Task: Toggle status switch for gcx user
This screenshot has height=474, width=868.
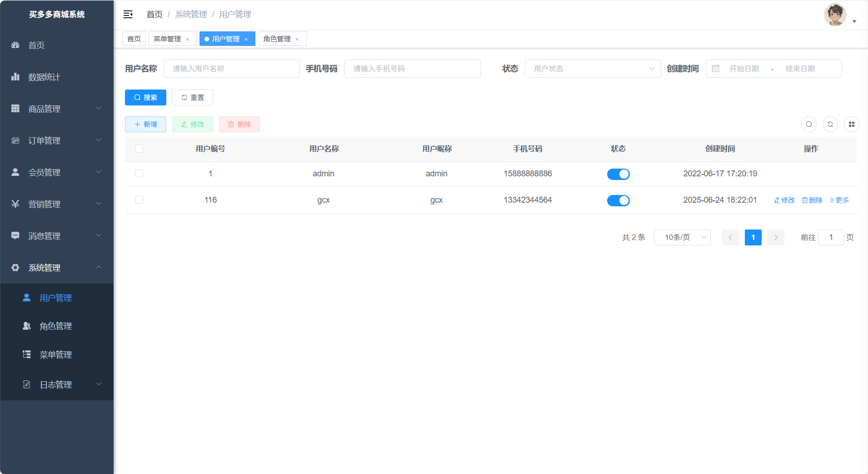Action: (618, 200)
